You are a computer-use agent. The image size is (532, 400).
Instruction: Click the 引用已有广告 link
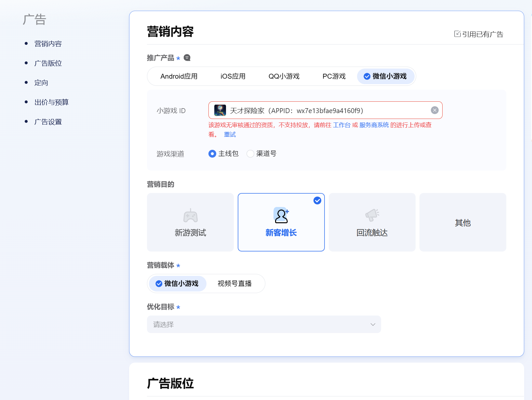click(479, 34)
